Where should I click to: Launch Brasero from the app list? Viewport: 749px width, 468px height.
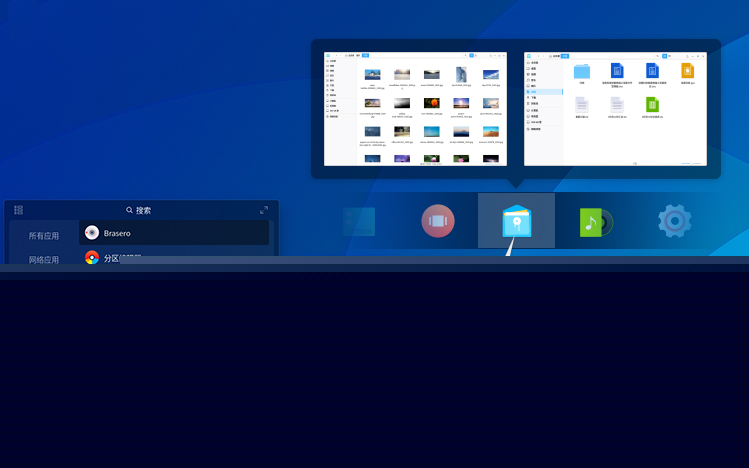pyautogui.click(x=174, y=233)
